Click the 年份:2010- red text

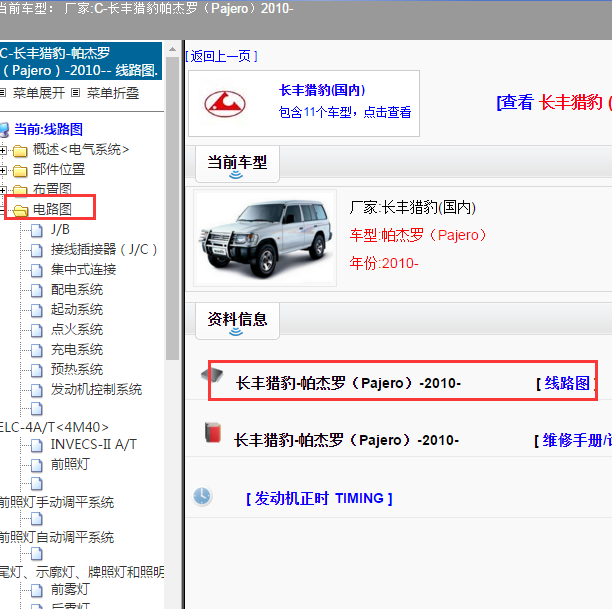pyautogui.click(x=384, y=264)
